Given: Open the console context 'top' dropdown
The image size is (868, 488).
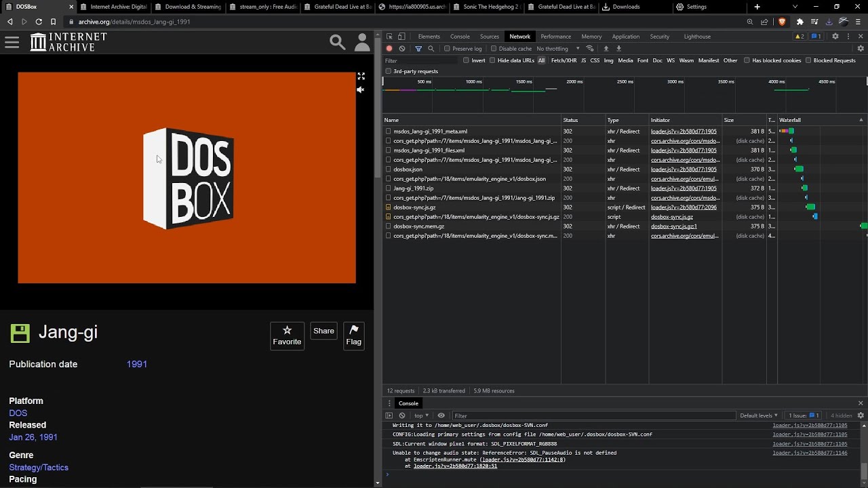Looking at the screenshot, I should [x=422, y=415].
